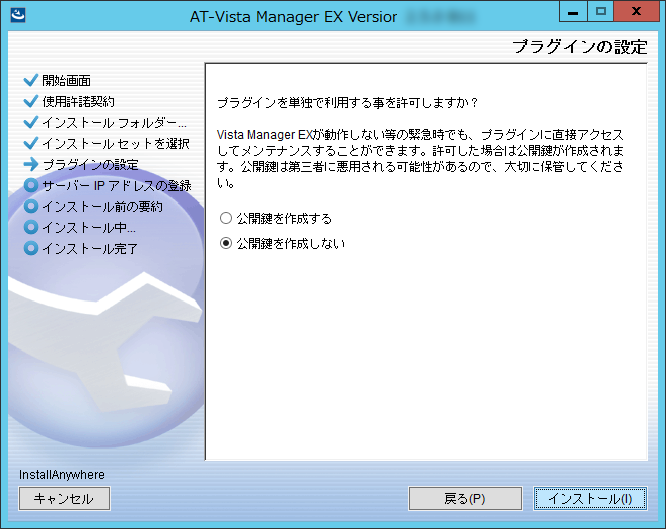The image size is (666, 529).
Task: Click arrow icon beside プラグインの設定 step
Action: coord(31,164)
